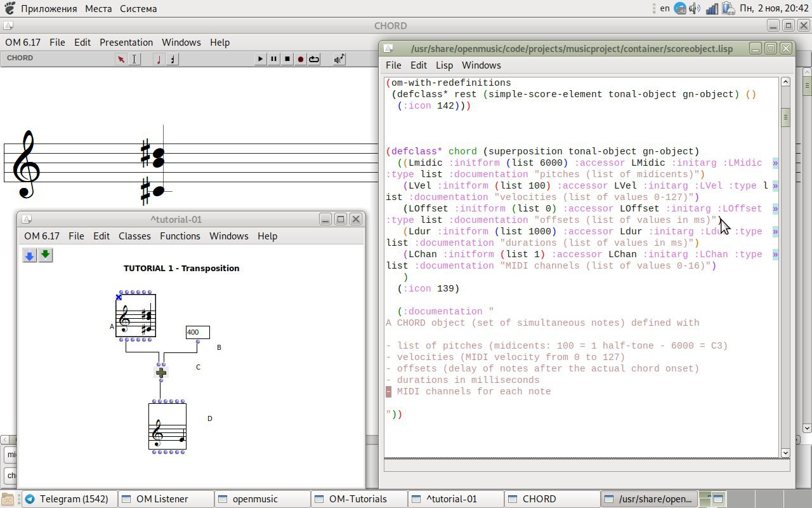Stop playback in the CHORD editor
812x508 pixels.
tap(287, 59)
